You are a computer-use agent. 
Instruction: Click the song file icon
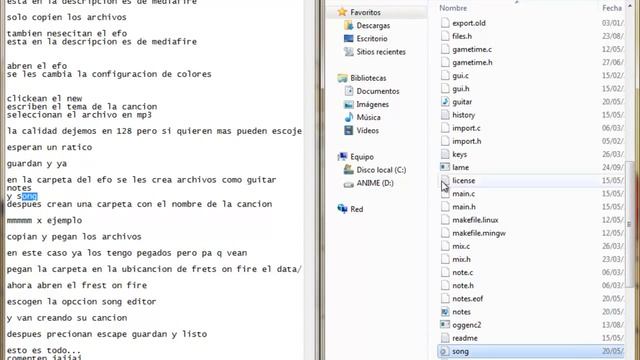(445, 351)
